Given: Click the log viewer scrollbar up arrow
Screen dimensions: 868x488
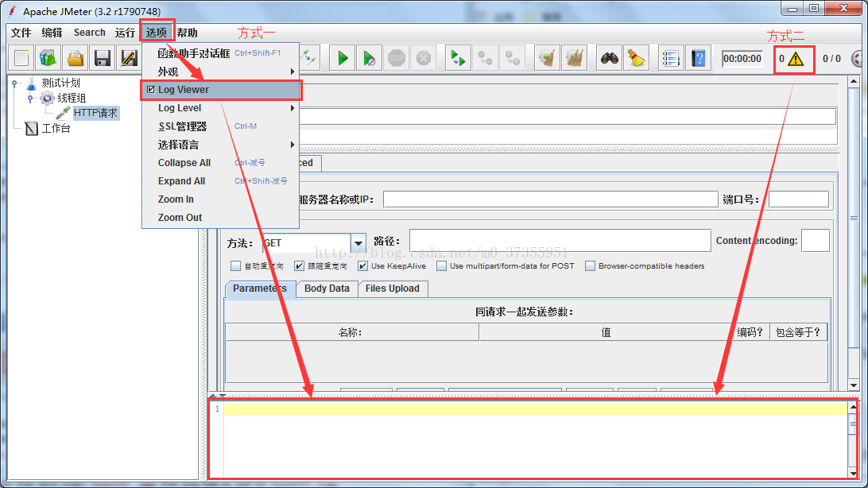Looking at the screenshot, I should click(x=854, y=407).
